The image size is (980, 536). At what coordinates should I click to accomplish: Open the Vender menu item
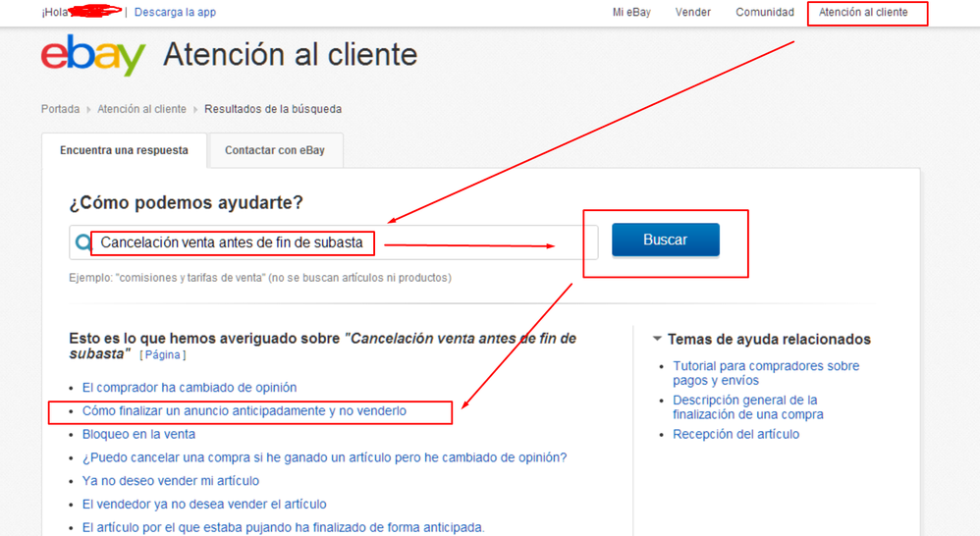[692, 12]
